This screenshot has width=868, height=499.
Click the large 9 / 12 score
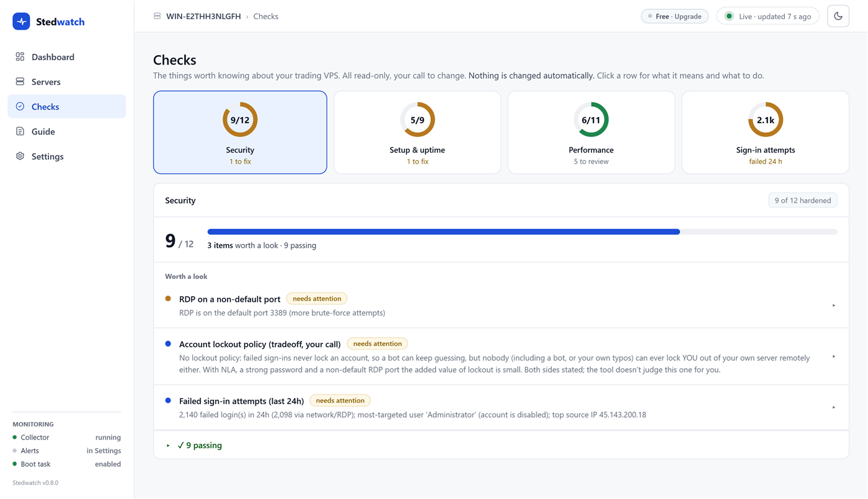tap(179, 241)
